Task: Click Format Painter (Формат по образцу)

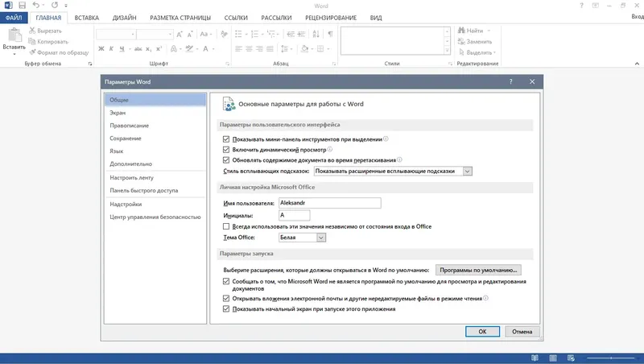Action: click(x=59, y=52)
